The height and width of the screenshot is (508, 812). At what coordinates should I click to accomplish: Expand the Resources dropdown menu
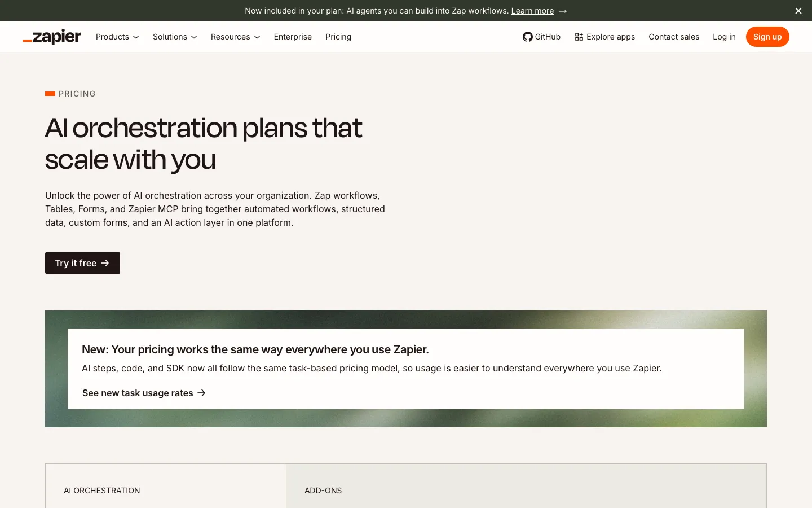tap(235, 37)
